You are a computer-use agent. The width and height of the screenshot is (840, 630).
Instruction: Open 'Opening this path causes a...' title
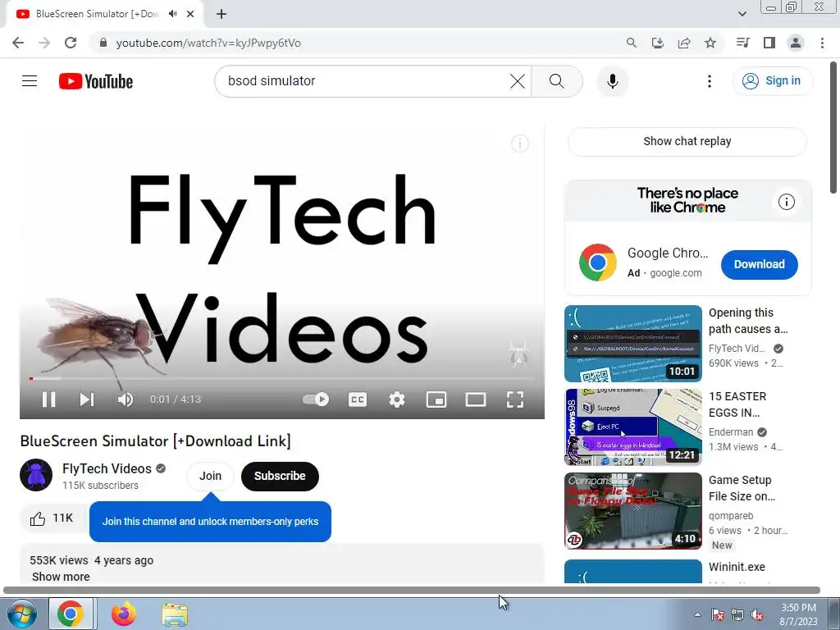[x=748, y=321]
